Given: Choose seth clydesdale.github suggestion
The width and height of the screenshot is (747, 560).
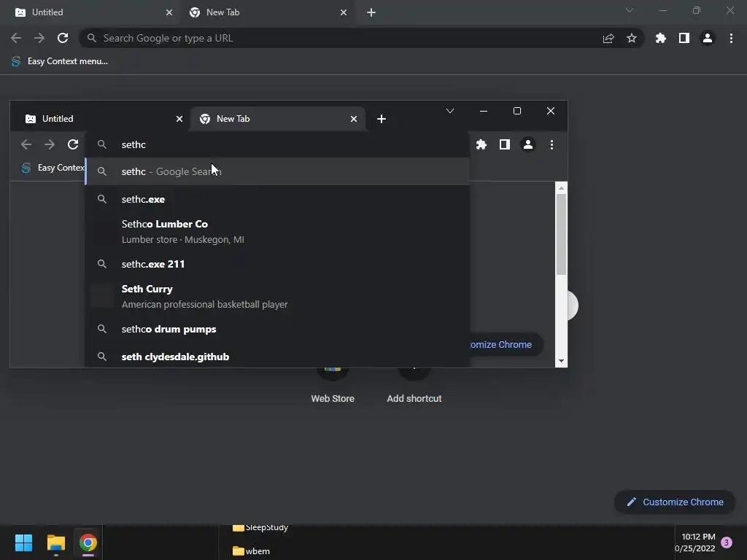Looking at the screenshot, I should click(277, 357).
